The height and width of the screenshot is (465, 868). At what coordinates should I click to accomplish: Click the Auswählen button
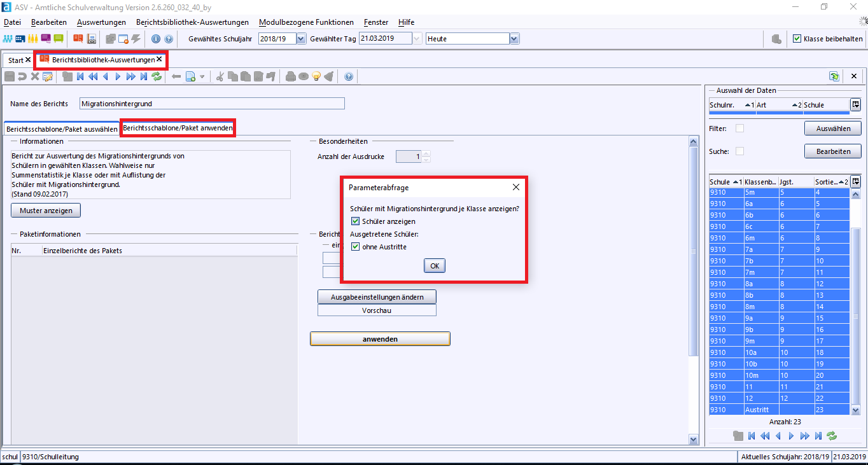(x=833, y=128)
